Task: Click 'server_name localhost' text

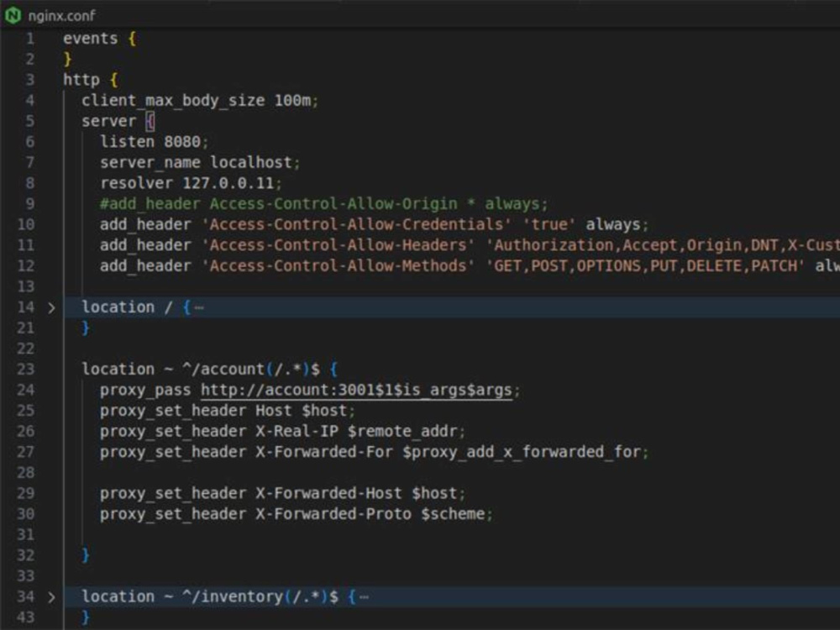Action: pos(196,162)
